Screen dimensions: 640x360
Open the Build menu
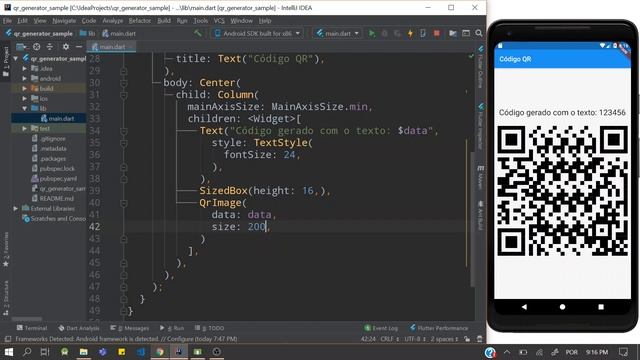164,21
